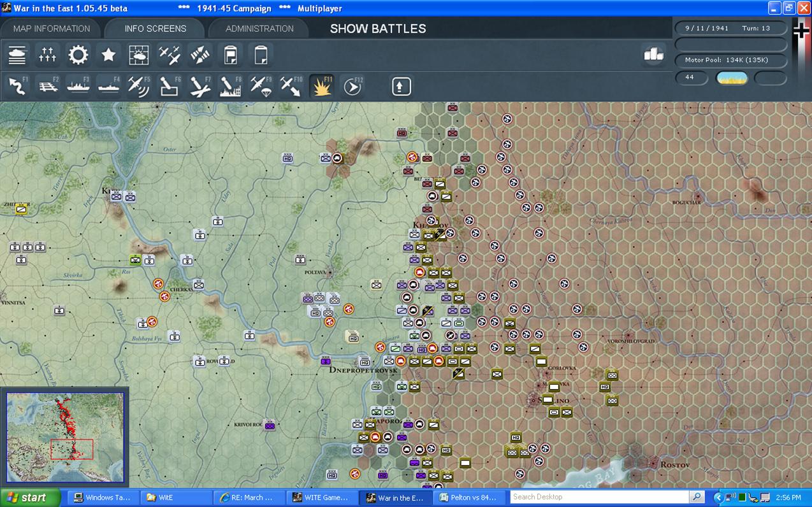Viewport: 812px width, 507px height.
Task: Open the air doctrine planes icon
Action: (x=170, y=55)
